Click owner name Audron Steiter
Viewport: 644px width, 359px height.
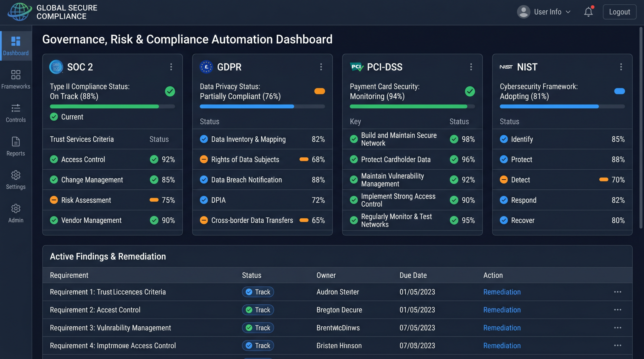[337, 292]
